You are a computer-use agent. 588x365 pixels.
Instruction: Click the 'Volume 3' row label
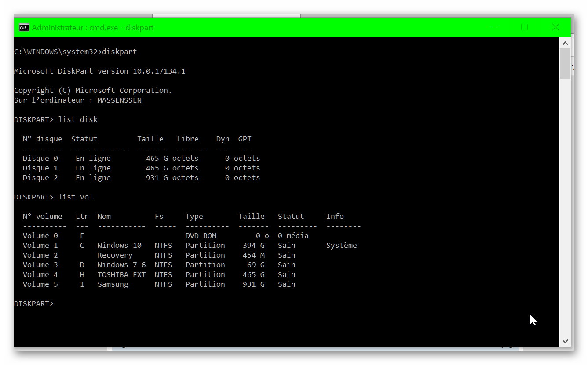[40, 265]
